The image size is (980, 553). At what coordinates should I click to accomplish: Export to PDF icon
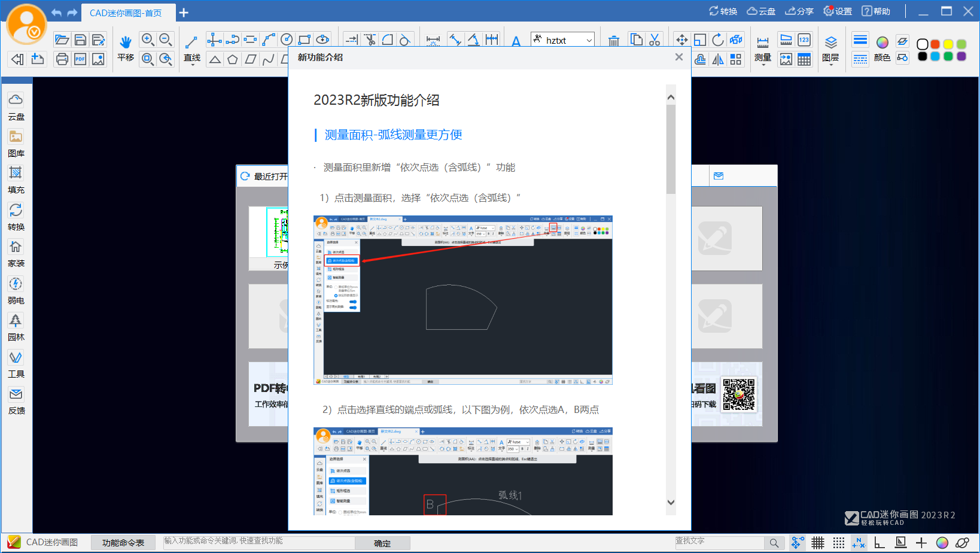click(x=80, y=59)
